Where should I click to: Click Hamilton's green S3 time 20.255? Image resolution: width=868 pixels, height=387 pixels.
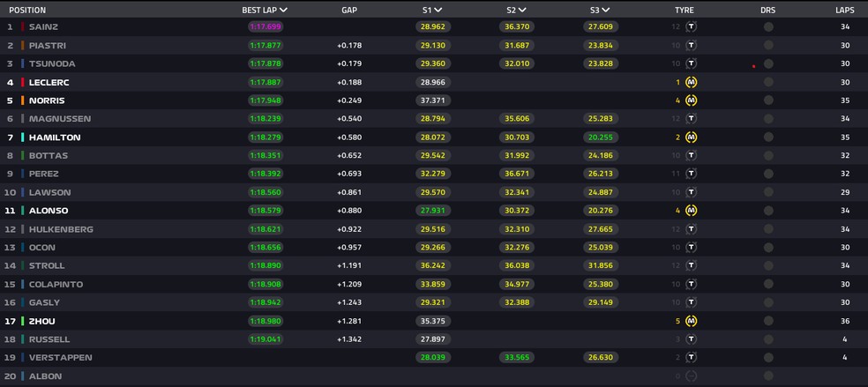point(601,138)
